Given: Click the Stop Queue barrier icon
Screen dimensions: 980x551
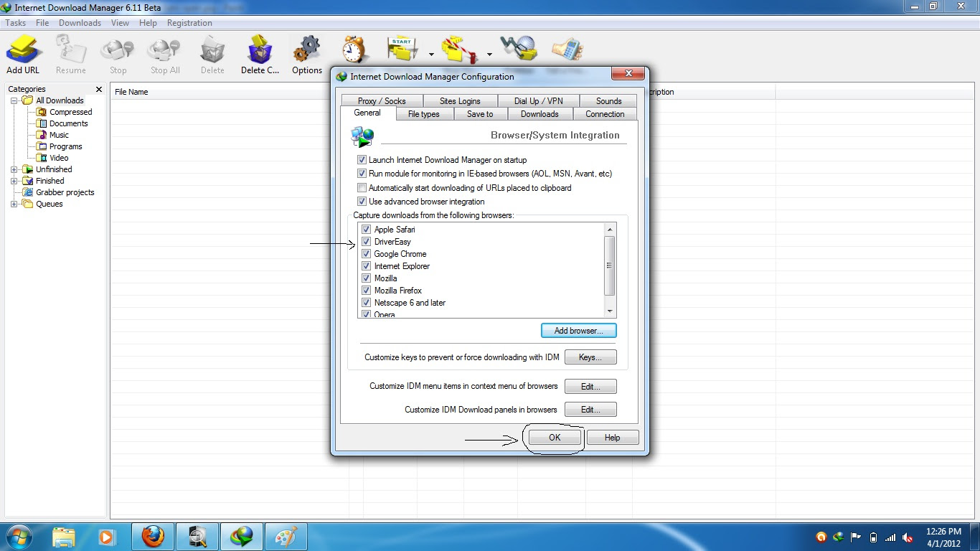Looking at the screenshot, I should click(x=459, y=50).
